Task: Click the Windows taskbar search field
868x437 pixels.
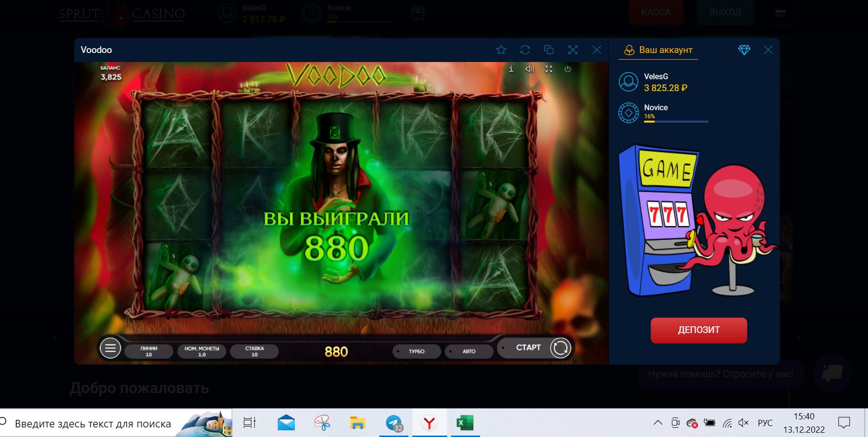Action: point(93,424)
